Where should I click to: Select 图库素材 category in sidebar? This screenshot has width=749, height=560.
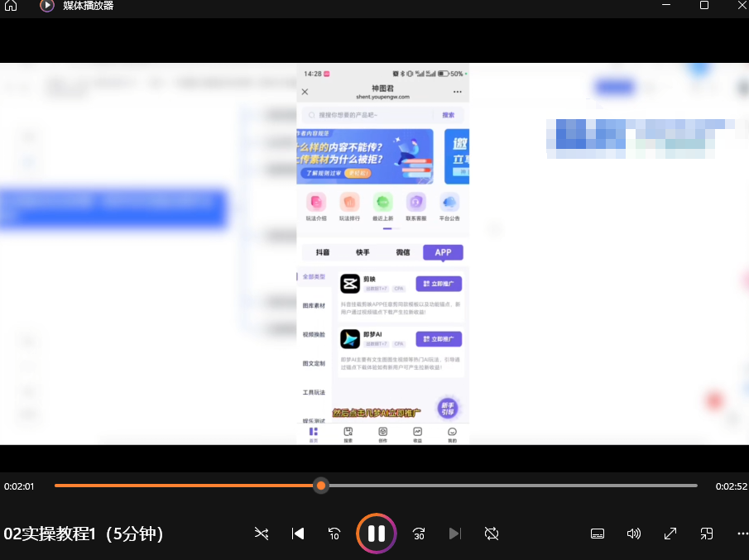tap(314, 305)
